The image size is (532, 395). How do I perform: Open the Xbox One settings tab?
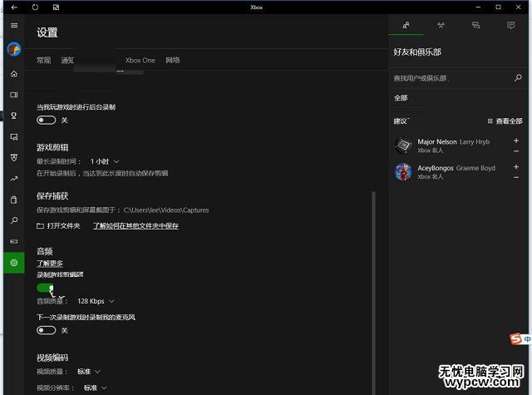(140, 60)
